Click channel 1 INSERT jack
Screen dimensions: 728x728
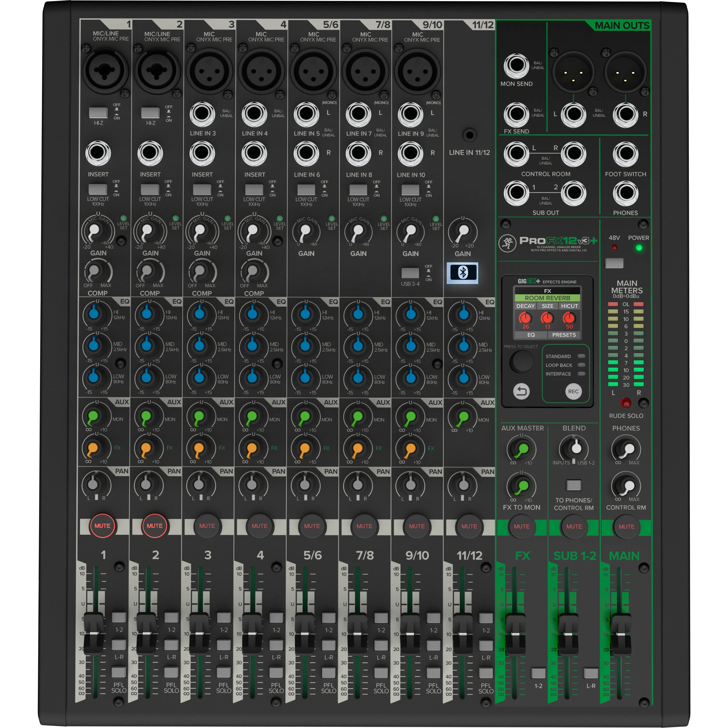click(x=98, y=153)
